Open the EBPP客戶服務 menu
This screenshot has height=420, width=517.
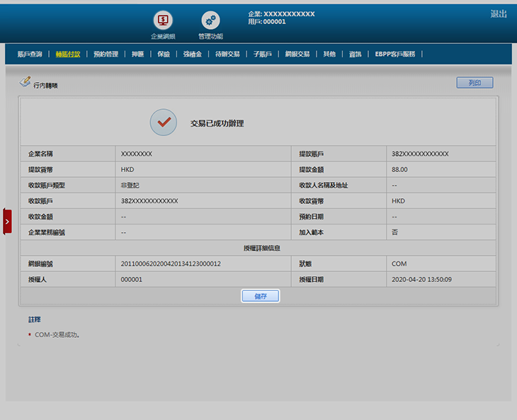point(395,54)
